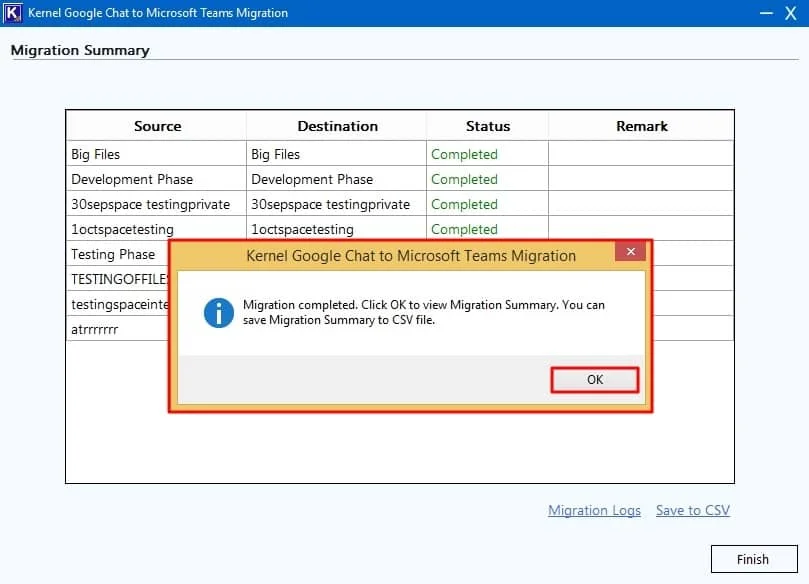
Task: Click the blue information icon in dialog
Action: point(219,313)
